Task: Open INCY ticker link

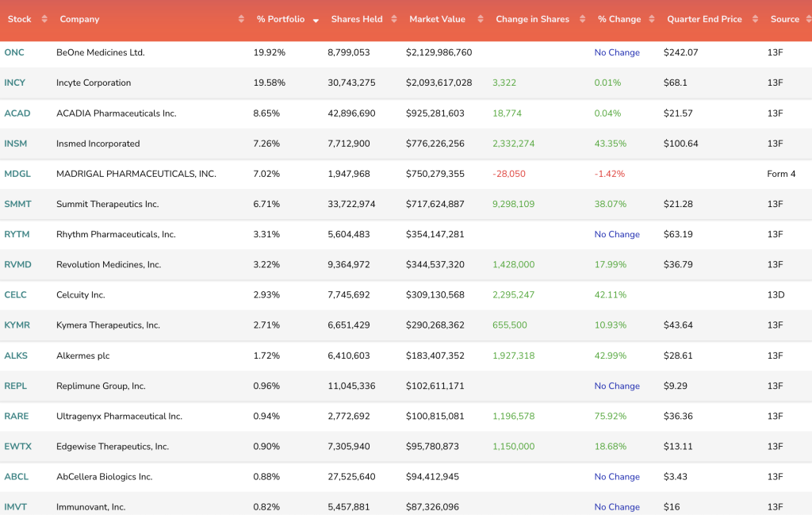Action: pos(14,83)
